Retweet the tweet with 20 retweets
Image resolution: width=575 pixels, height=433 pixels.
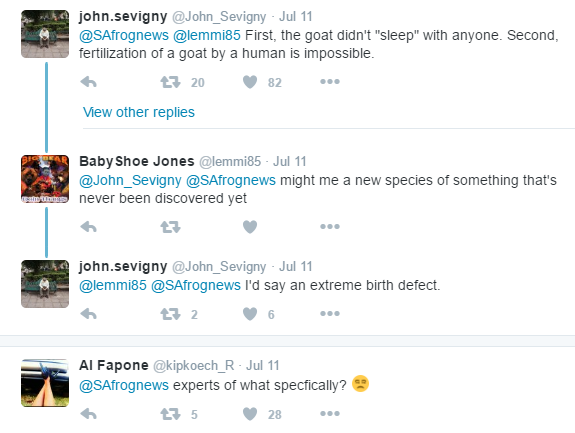171,82
